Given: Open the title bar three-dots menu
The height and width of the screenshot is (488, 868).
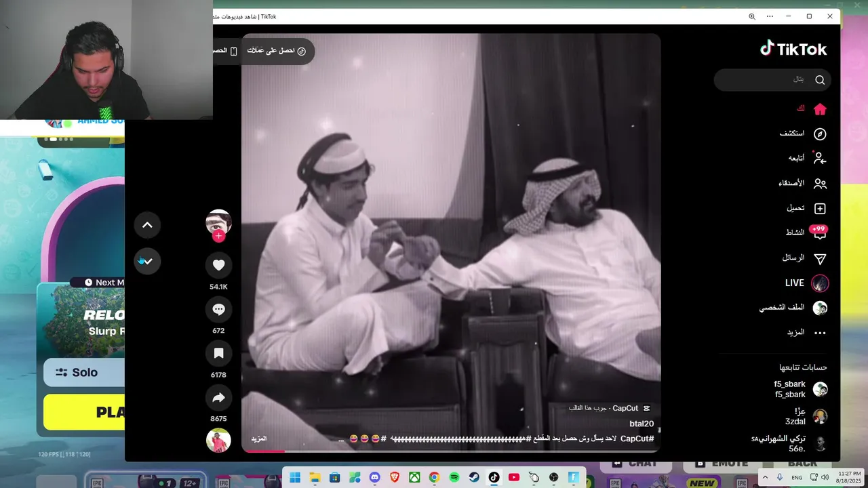Looking at the screenshot, I should point(770,16).
